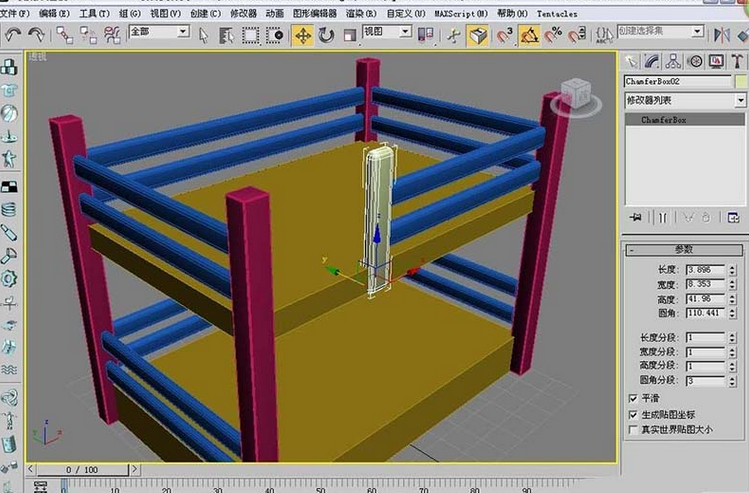Toggle the Percent Snap icon
749x493 pixels.
click(x=553, y=35)
